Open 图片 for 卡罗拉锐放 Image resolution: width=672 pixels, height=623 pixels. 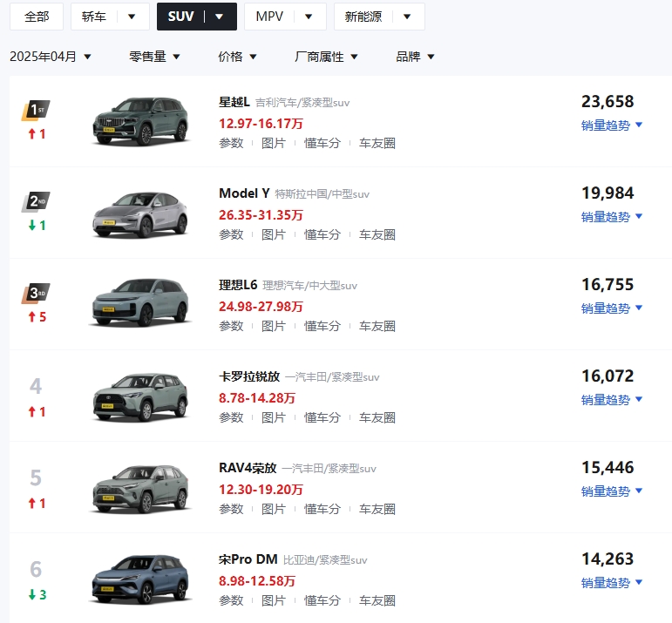tap(274, 417)
